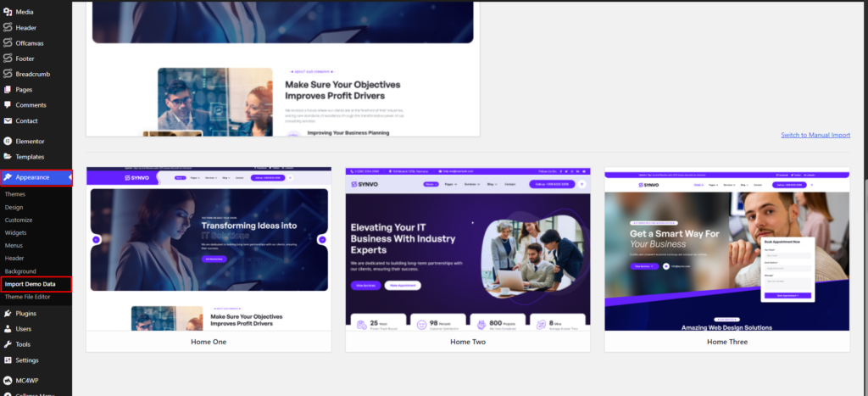Click the MC4WP icon in sidebar
Viewport: 868px width, 396px height.
click(x=8, y=380)
